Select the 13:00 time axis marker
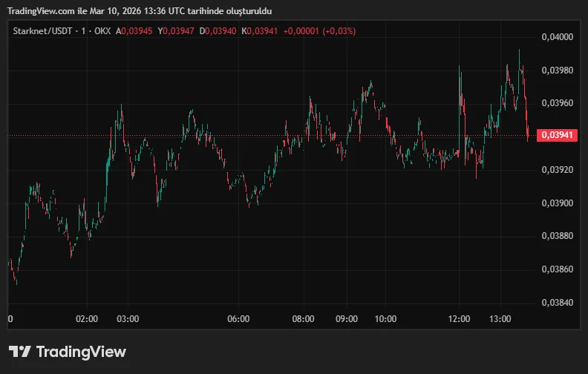The image size is (588, 374). pos(500,319)
